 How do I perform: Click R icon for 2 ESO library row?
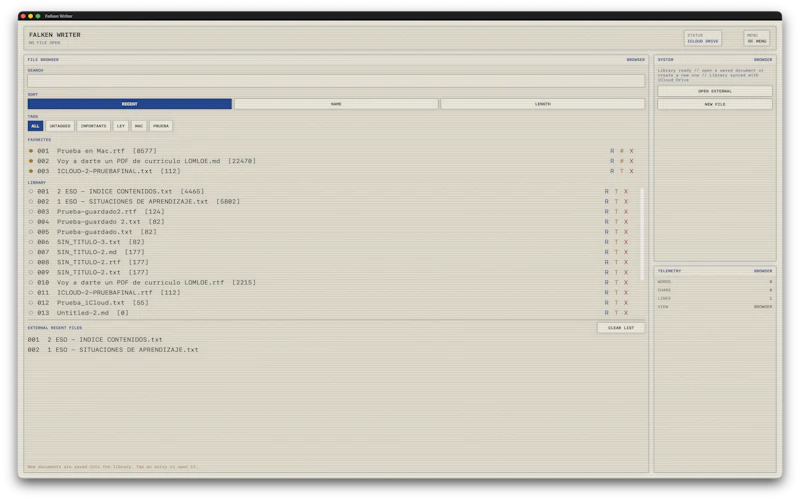click(607, 191)
